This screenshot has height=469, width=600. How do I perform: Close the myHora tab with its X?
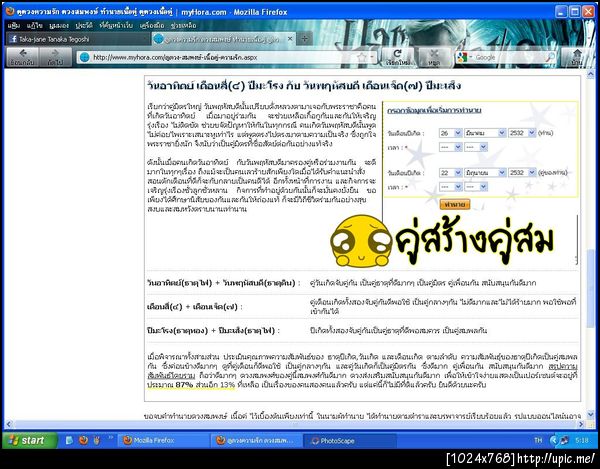pos(290,39)
